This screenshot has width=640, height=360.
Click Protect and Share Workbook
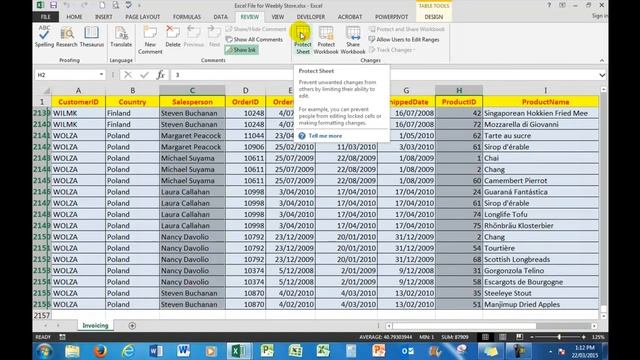407,29
